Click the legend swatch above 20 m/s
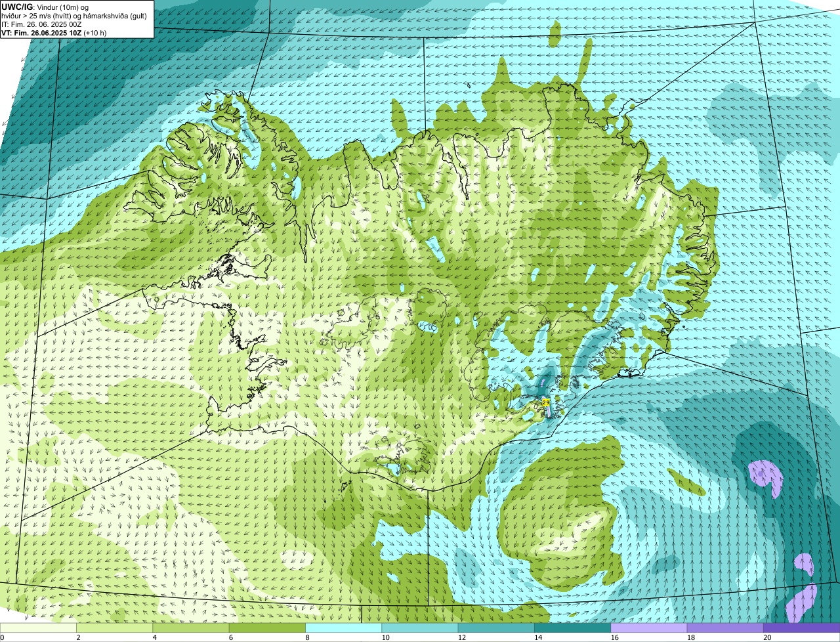 click(802, 628)
